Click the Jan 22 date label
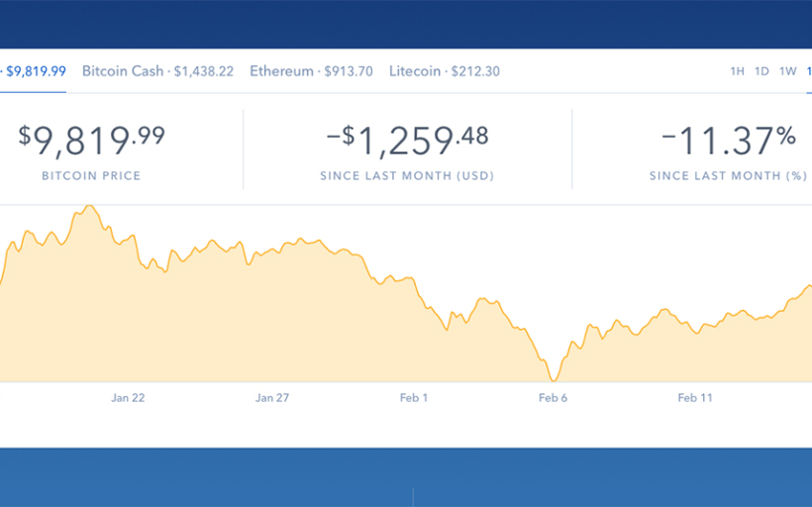 point(128,398)
